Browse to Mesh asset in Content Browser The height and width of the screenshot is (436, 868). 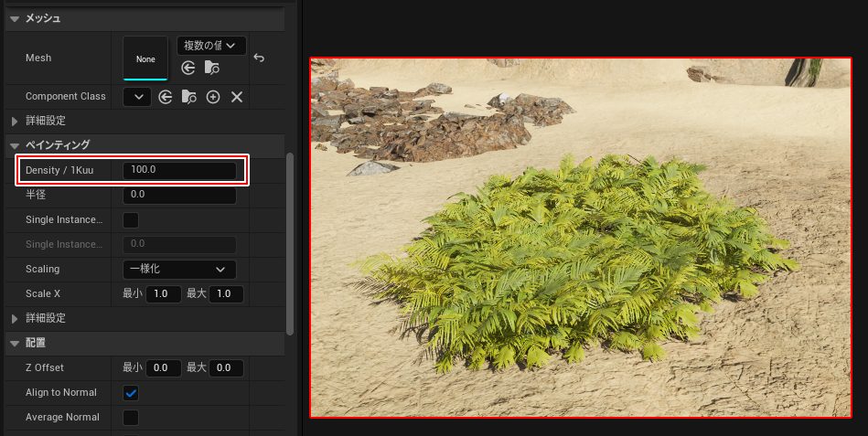click(x=212, y=68)
